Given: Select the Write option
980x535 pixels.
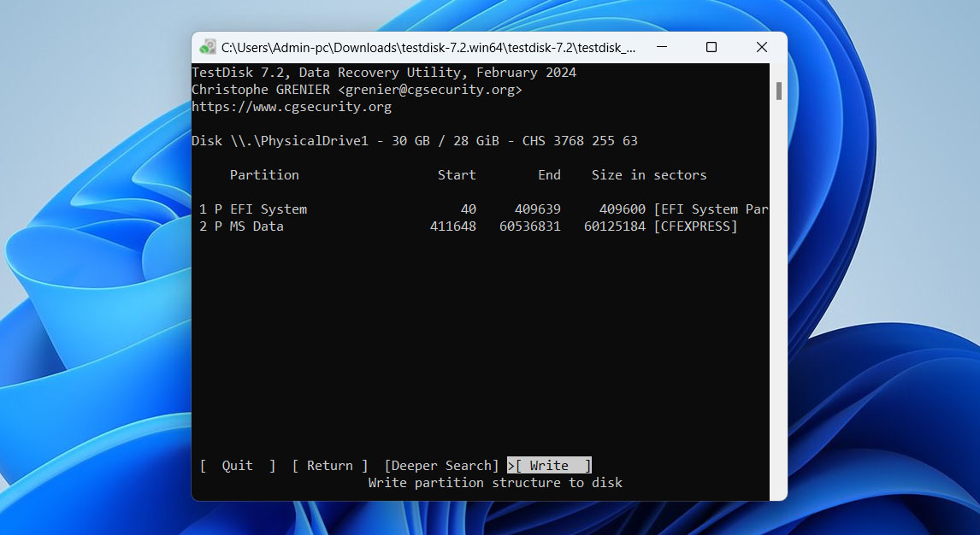Looking at the screenshot, I should point(549,466).
